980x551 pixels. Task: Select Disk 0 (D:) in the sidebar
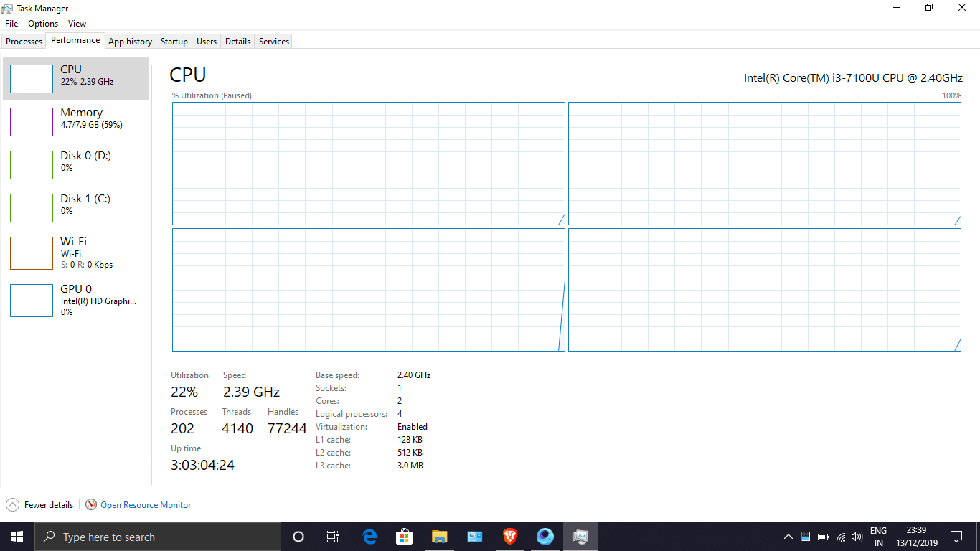pos(76,165)
